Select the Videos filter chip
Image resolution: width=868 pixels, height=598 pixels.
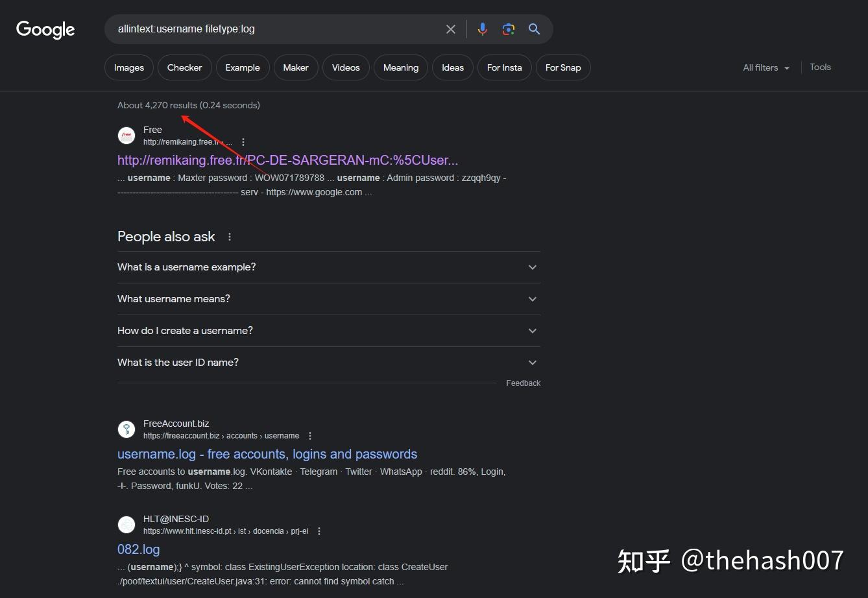pyautogui.click(x=346, y=67)
